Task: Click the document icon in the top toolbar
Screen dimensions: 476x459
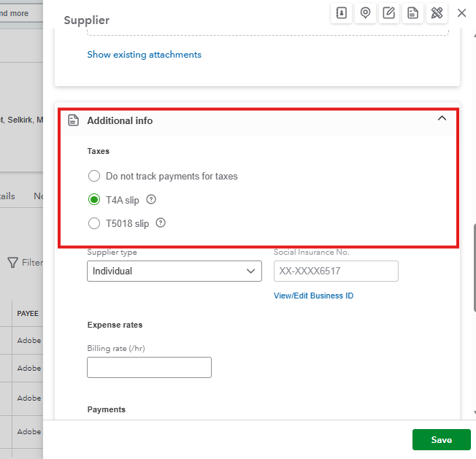Action: (x=413, y=13)
